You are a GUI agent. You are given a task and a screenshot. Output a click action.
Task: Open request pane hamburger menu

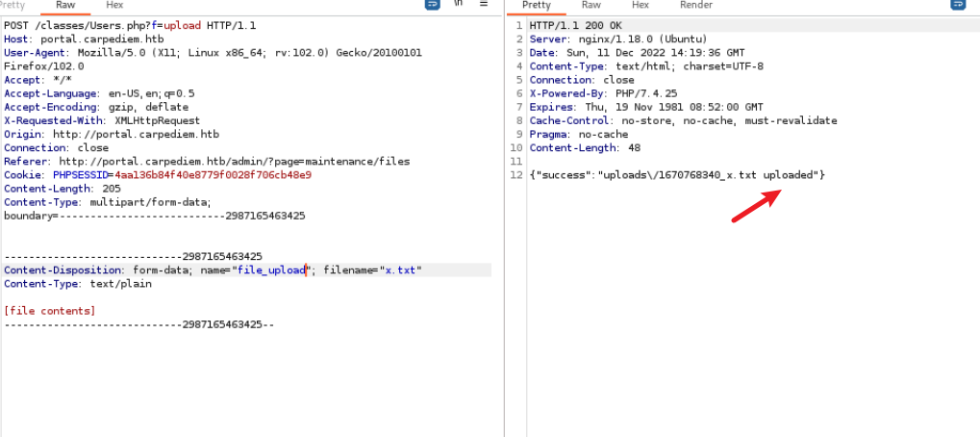tap(483, 4)
